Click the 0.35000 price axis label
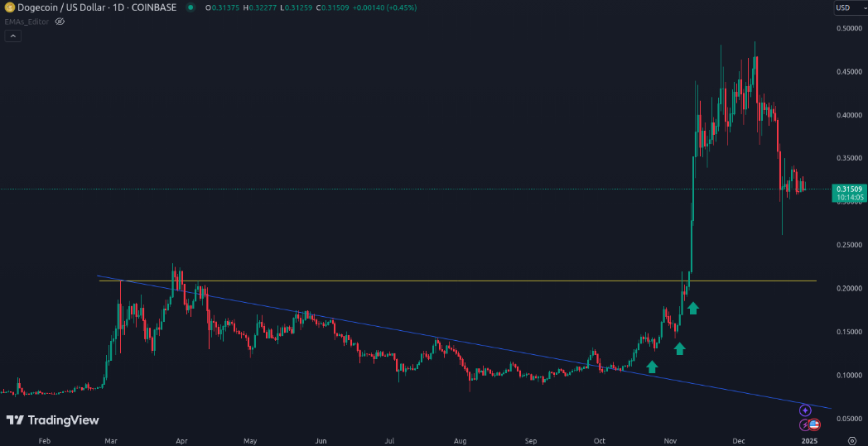The image size is (868, 446). [x=849, y=158]
